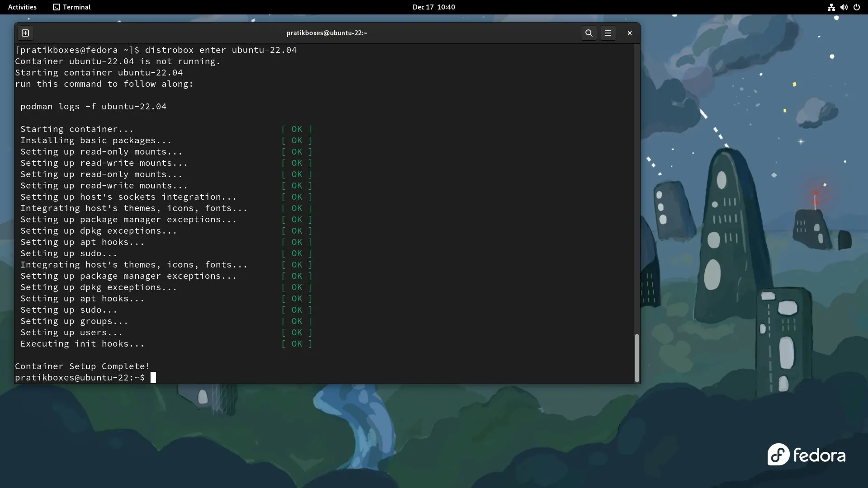Viewport: 868px width, 488px height.
Task: Click the Setting up host's sockets integration line
Action: click(x=128, y=197)
